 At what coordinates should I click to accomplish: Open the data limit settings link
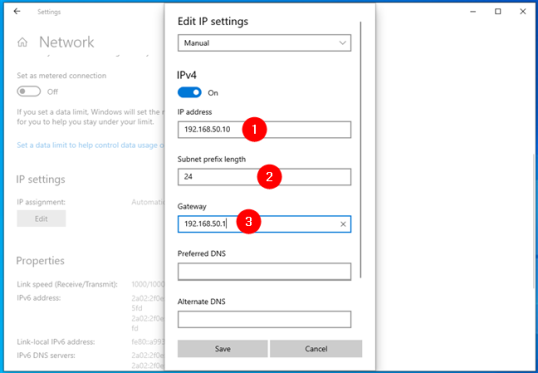[91, 145]
